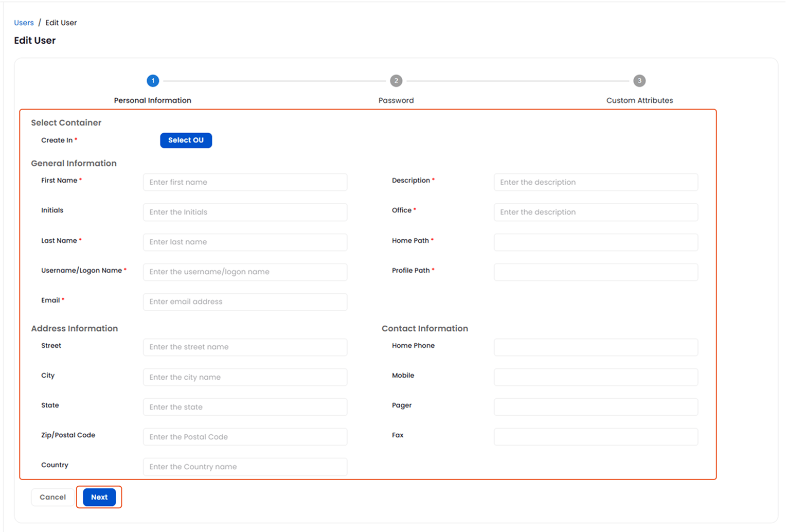The height and width of the screenshot is (532, 786).
Task: Click the Mobile number field
Action: click(x=595, y=377)
